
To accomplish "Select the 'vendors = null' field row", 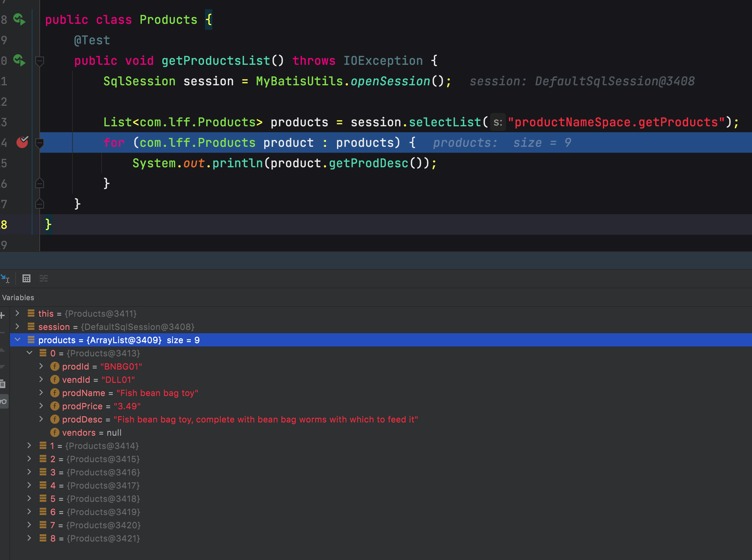I will tap(381, 432).
